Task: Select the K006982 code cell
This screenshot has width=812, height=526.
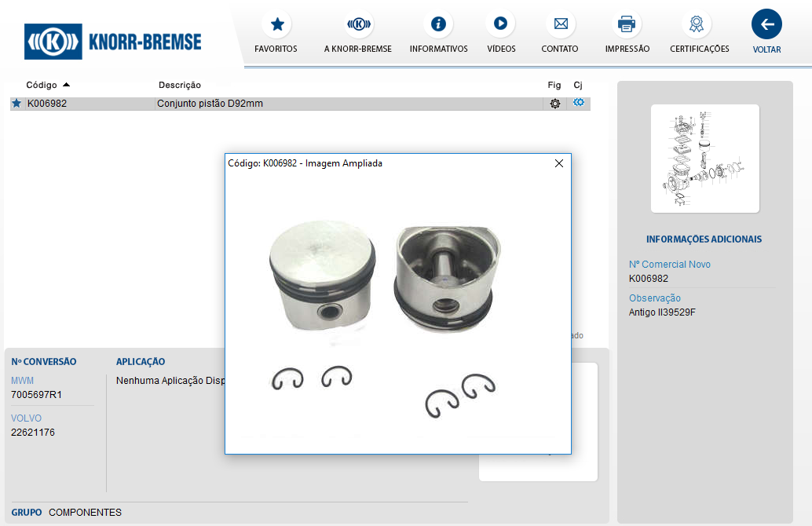Action: [x=47, y=104]
